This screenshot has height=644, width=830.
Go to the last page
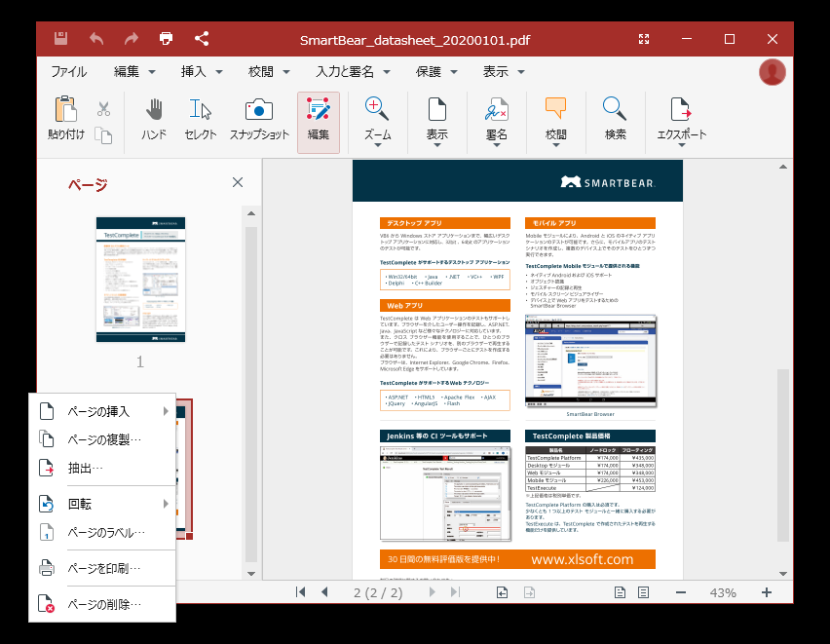(x=455, y=592)
